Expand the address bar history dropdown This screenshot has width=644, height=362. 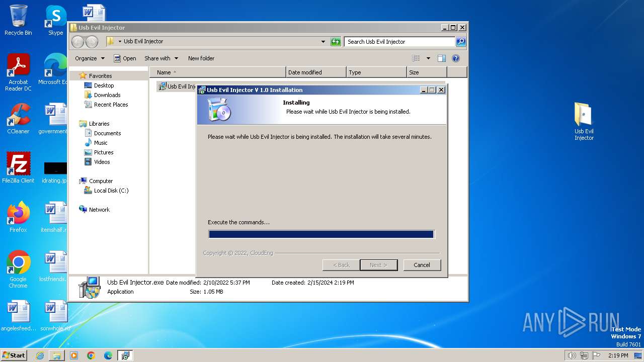click(323, 42)
